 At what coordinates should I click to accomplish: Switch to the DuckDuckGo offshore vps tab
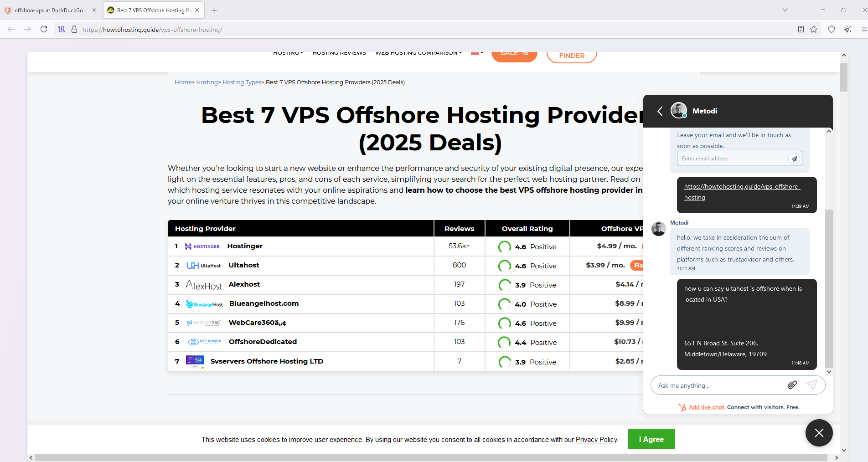pos(49,10)
